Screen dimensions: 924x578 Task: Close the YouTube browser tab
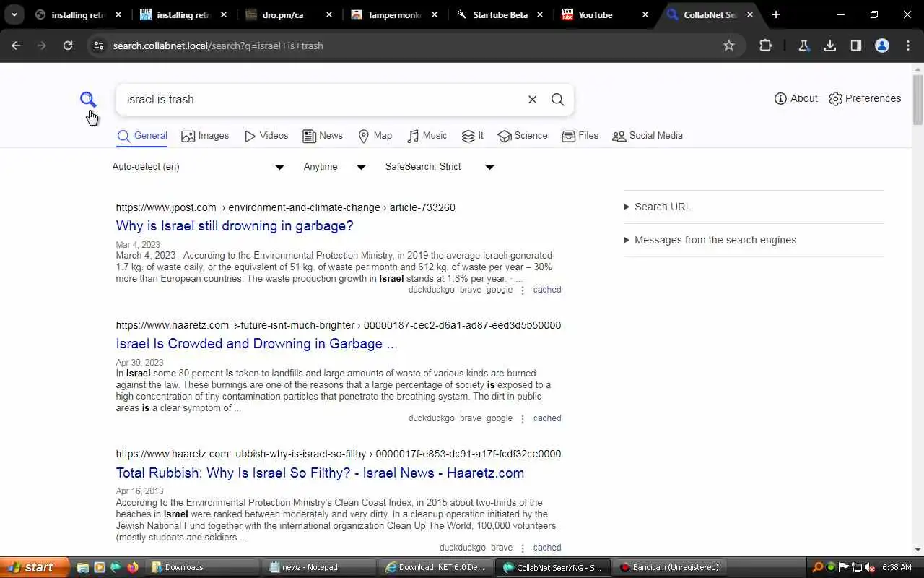point(645,14)
